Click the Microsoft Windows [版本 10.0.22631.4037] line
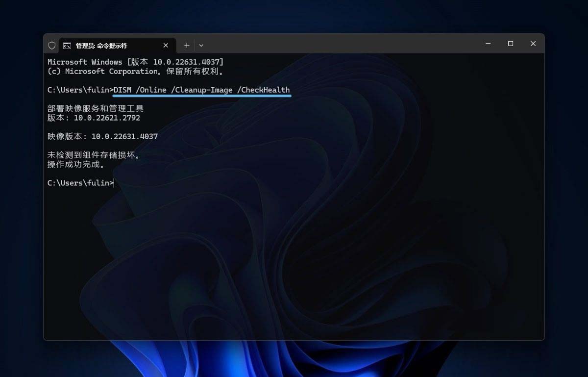Image resolution: width=588 pixels, height=377 pixels. point(135,62)
